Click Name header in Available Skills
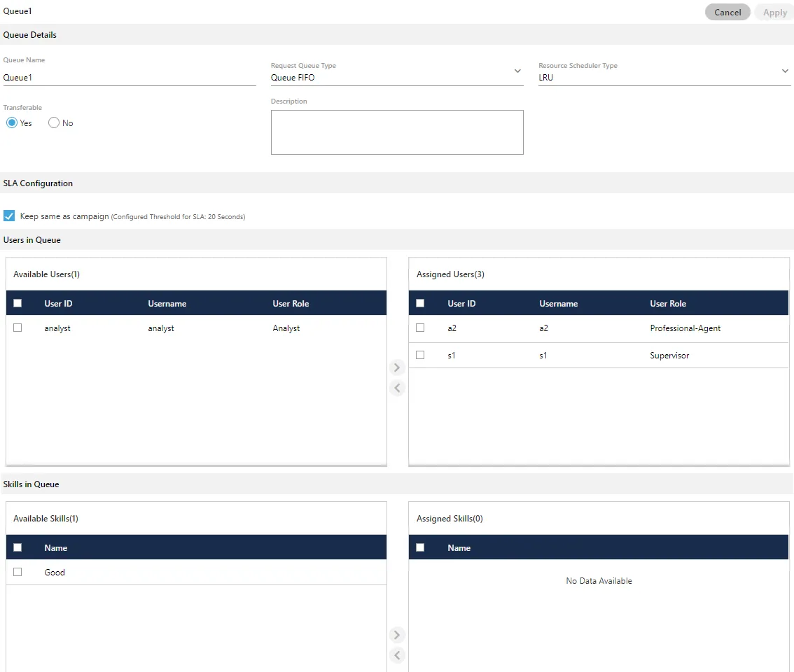The image size is (794, 672). pos(56,548)
